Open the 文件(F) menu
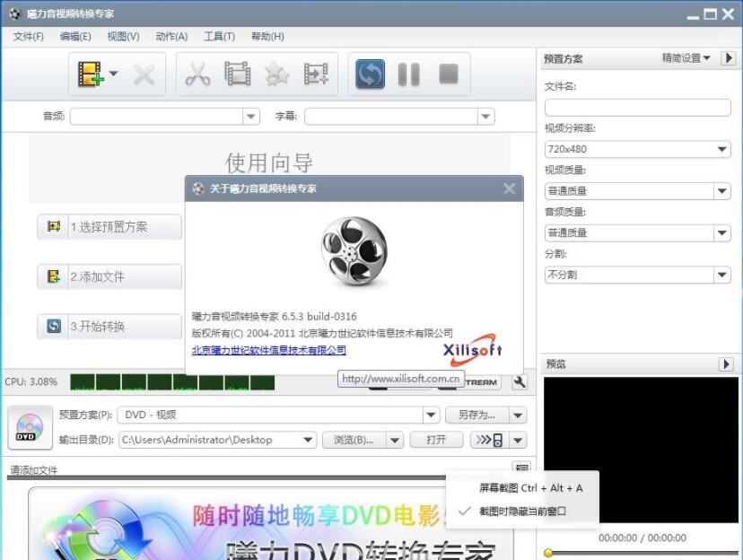743x560 pixels. (x=29, y=37)
